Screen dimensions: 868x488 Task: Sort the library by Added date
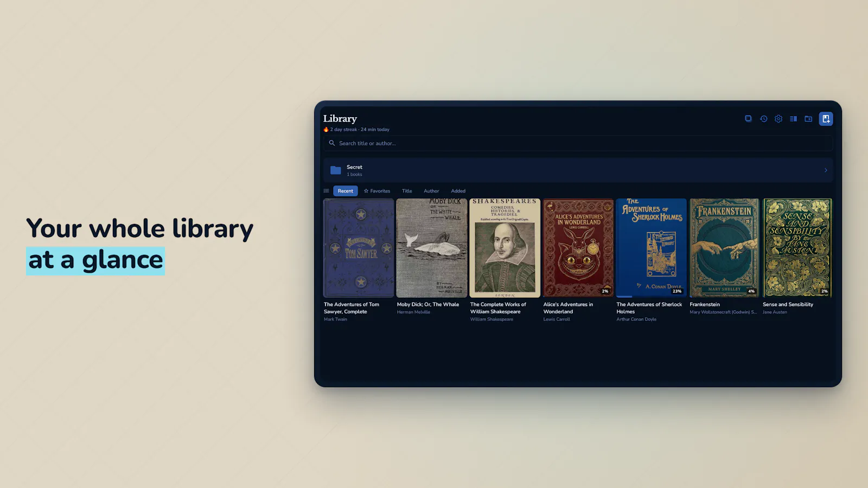458,191
